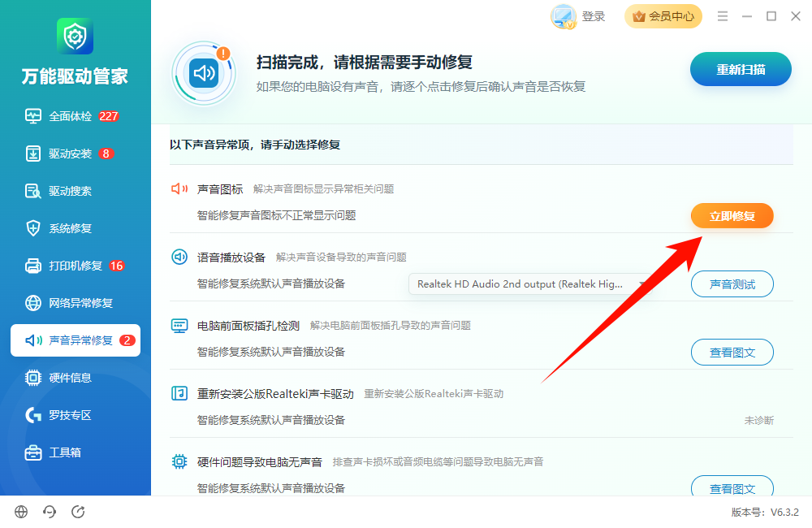This screenshot has width=812, height=528.
Task: Click the 万能驱动管家 shield logo
Action: [75, 37]
